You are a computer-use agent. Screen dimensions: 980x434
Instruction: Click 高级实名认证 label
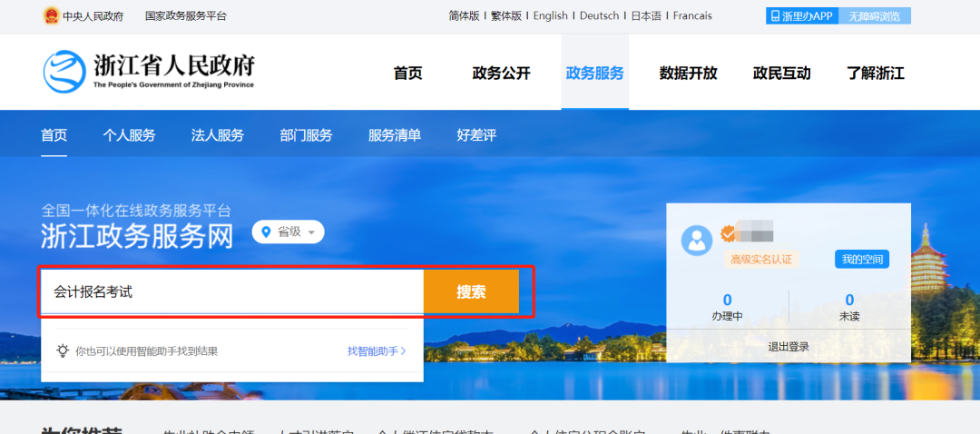(x=761, y=259)
